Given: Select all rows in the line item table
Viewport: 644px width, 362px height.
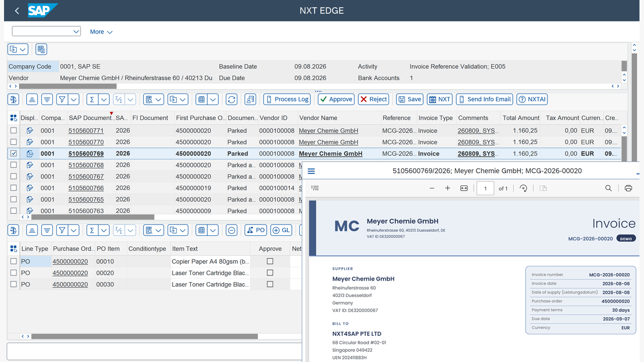Looking at the screenshot, I should point(14,249).
